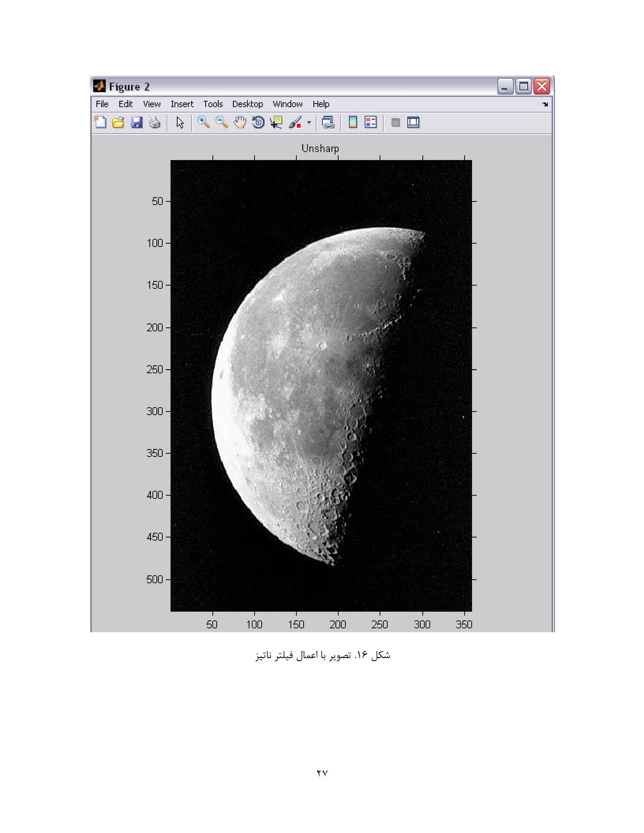This screenshot has width=644, height=833.
Task: Open the Tools menu
Action: pos(213,104)
